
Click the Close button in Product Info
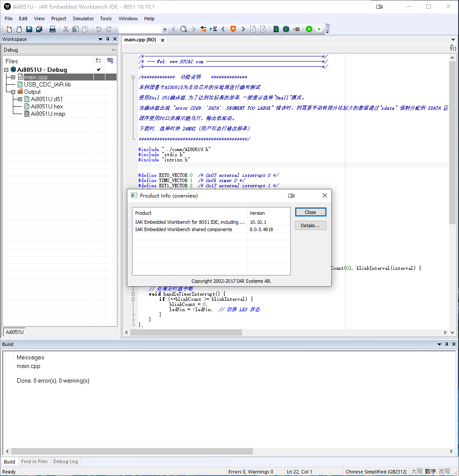coord(310,212)
